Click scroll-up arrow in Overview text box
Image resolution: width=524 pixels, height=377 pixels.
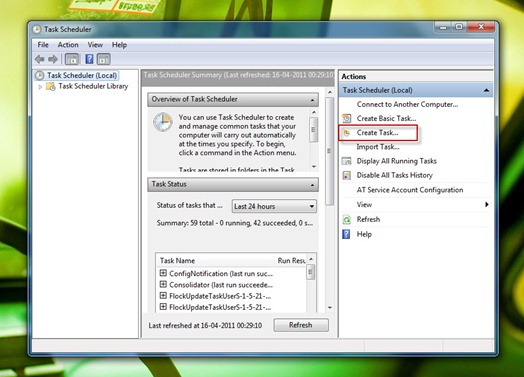[313, 112]
